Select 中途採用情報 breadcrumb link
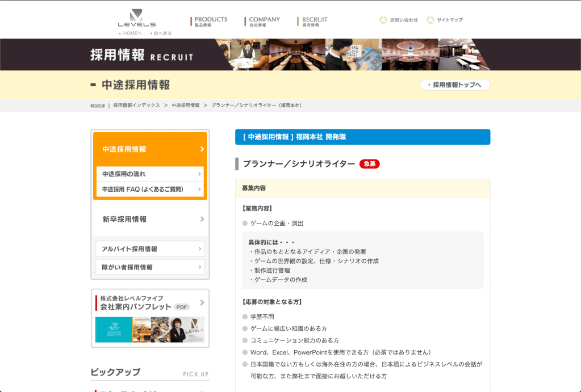Screen dimensions: 581x392 tap(186, 106)
